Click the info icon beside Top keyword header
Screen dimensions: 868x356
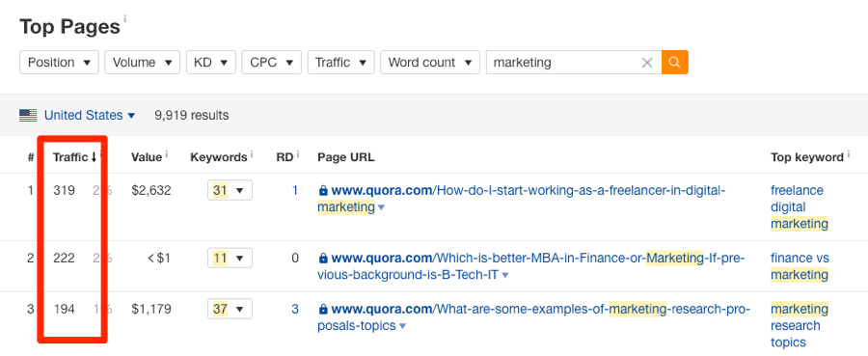[848, 154]
